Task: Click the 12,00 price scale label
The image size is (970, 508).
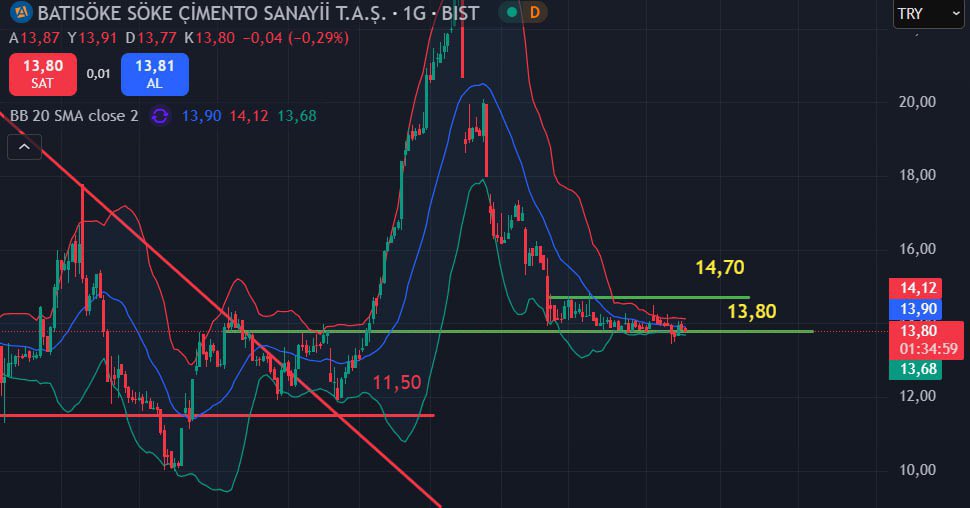Action: (917, 396)
